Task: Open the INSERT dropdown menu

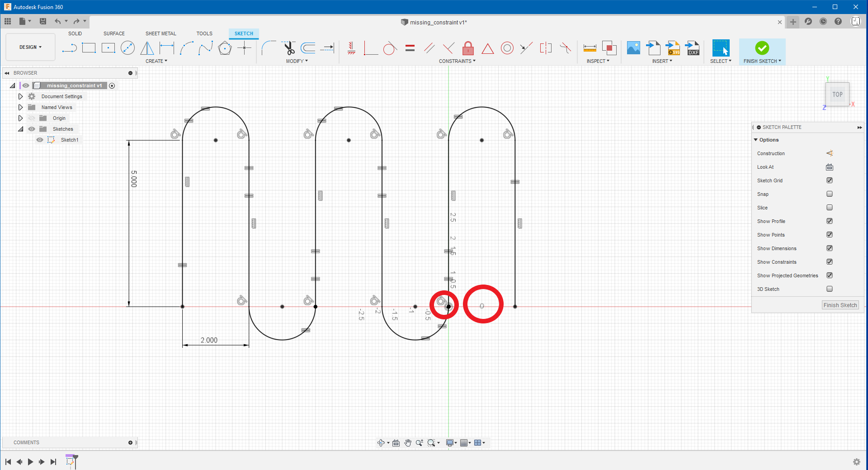Action: click(x=662, y=61)
